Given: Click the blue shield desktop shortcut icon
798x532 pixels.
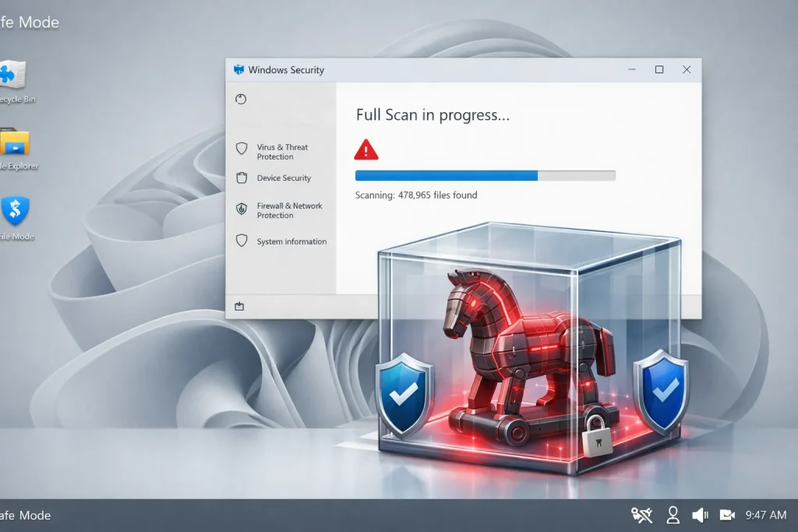Looking at the screenshot, I should (x=16, y=210).
